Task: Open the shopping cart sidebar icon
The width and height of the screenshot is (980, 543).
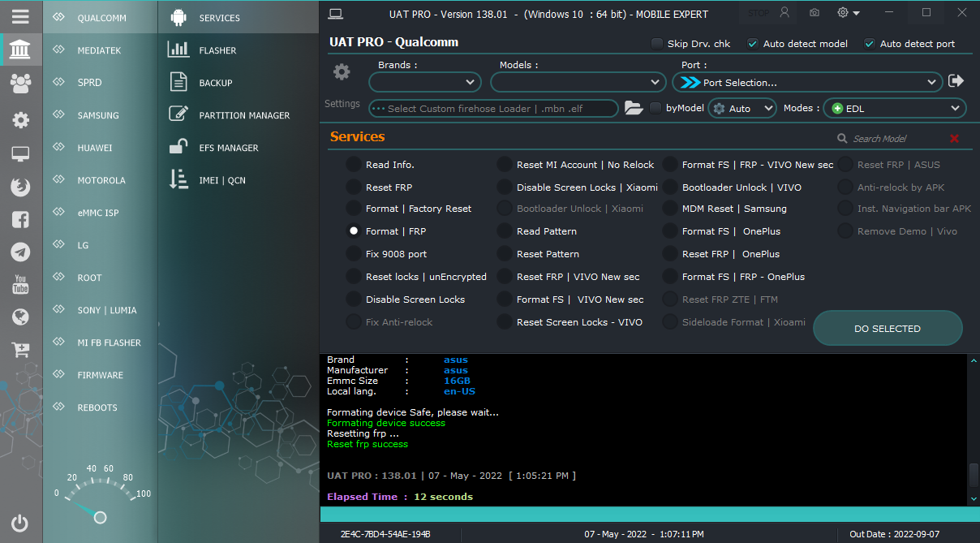Action: pos(20,350)
